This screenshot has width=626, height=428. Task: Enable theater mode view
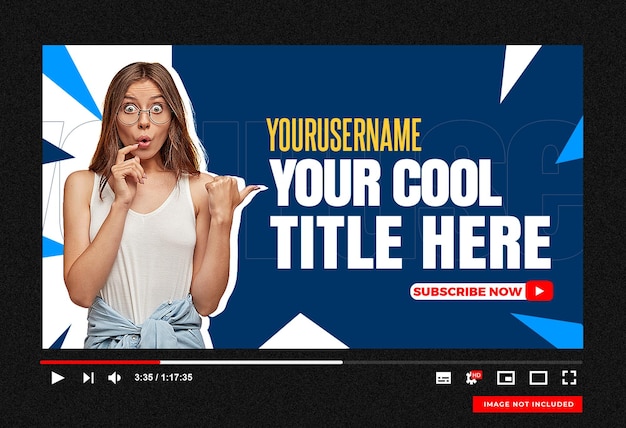(538, 378)
